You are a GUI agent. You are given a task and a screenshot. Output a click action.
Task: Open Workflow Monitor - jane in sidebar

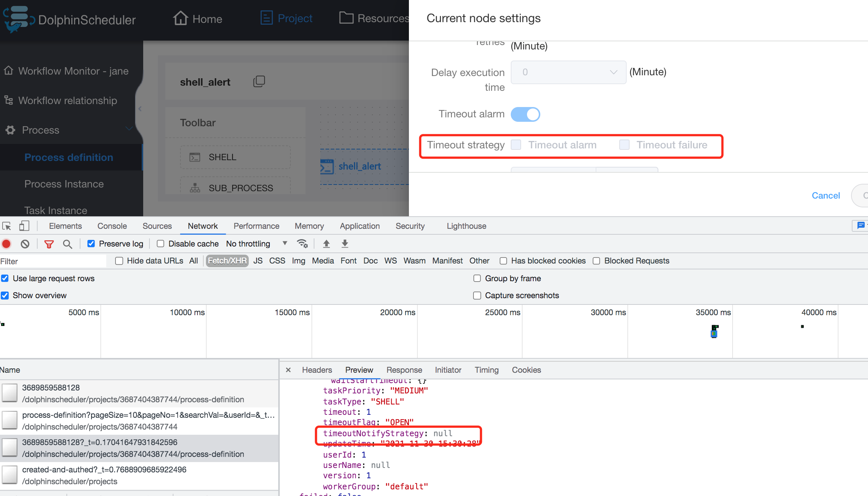(x=66, y=71)
